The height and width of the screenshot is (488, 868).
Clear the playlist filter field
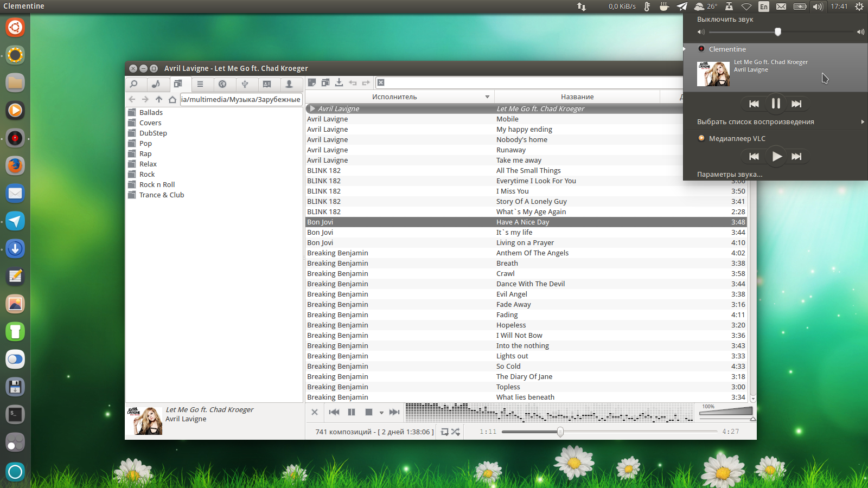point(381,82)
